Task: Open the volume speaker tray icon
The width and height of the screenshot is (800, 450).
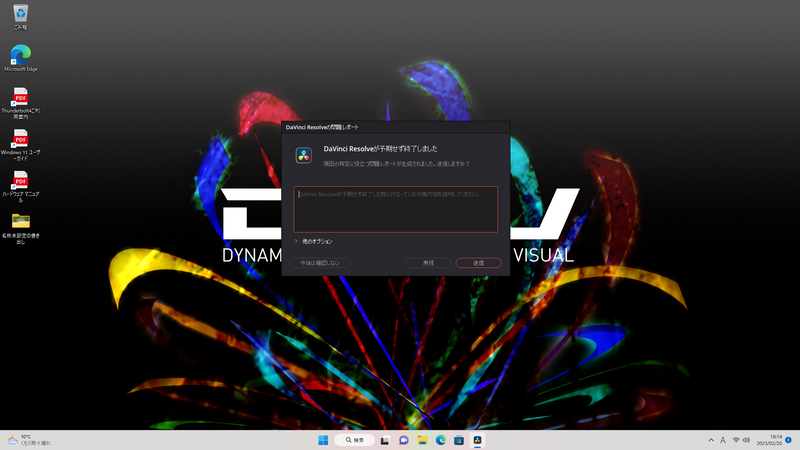Action: coord(746,440)
